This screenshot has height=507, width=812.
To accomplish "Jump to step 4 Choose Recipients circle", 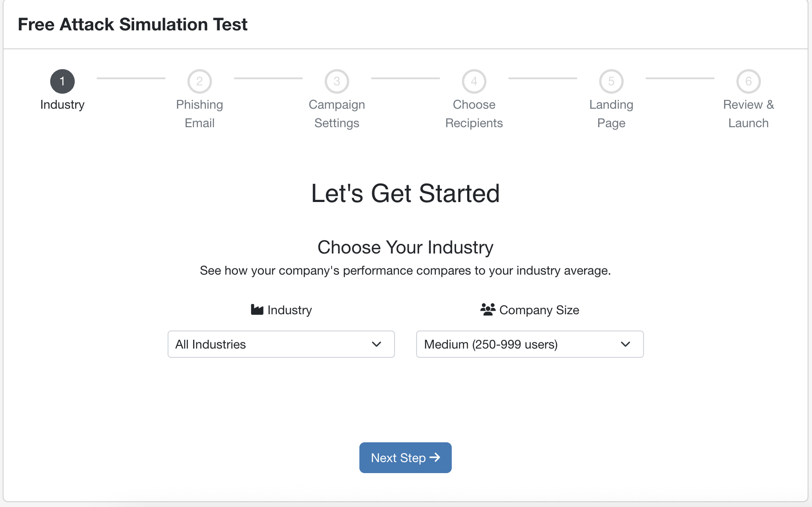I will (474, 81).
